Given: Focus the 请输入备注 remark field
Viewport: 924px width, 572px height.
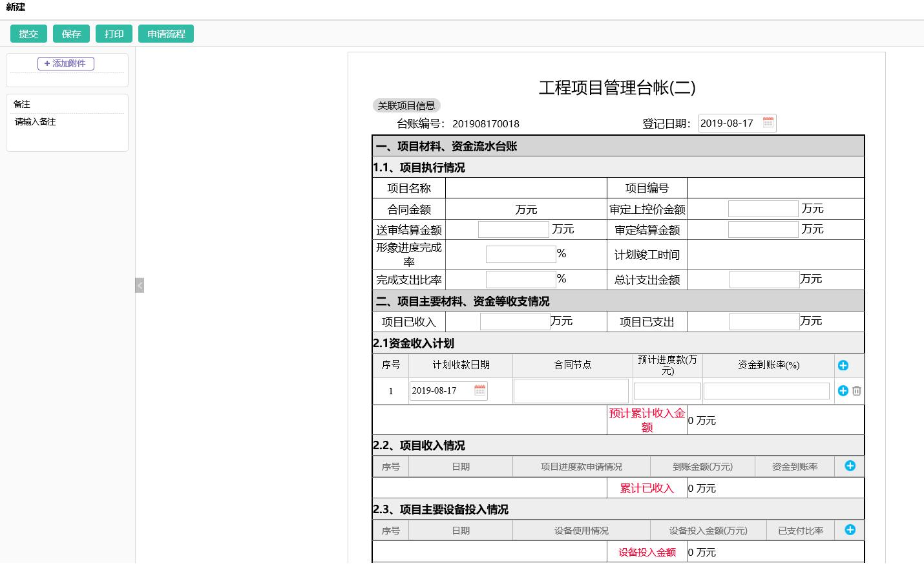Looking at the screenshot, I should pos(67,122).
